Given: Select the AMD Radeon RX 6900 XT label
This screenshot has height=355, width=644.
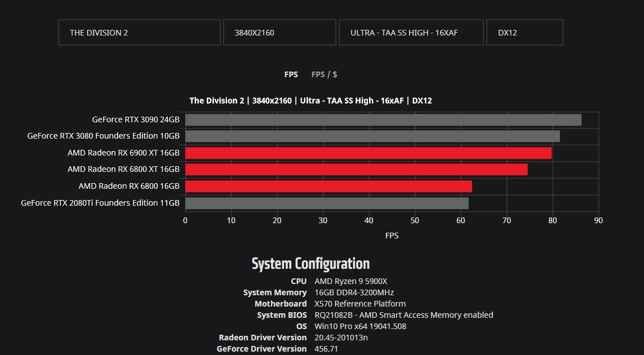Looking at the screenshot, I should 123,153.
